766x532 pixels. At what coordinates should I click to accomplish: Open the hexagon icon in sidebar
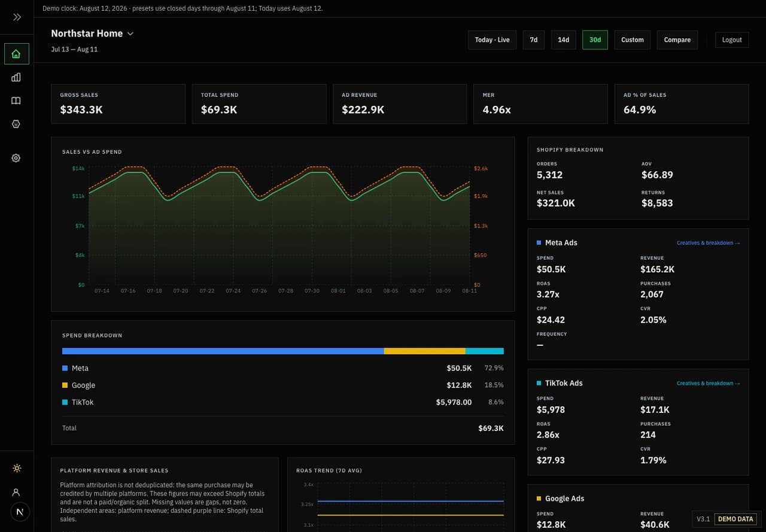pyautogui.click(x=16, y=124)
